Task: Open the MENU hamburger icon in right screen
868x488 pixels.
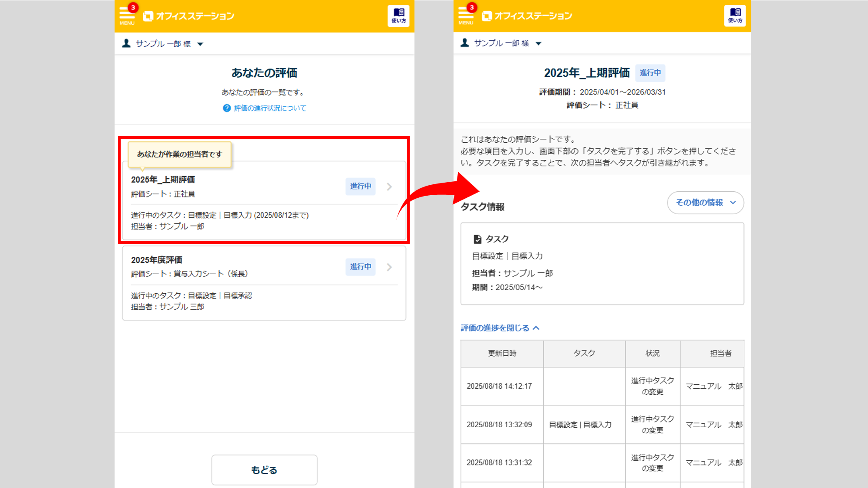Action: point(466,16)
